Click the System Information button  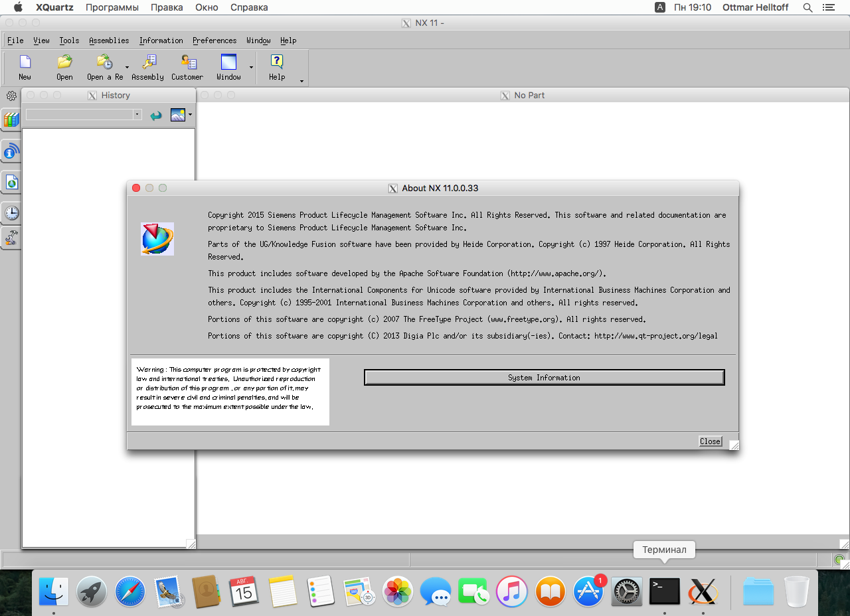click(x=545, y=377)
